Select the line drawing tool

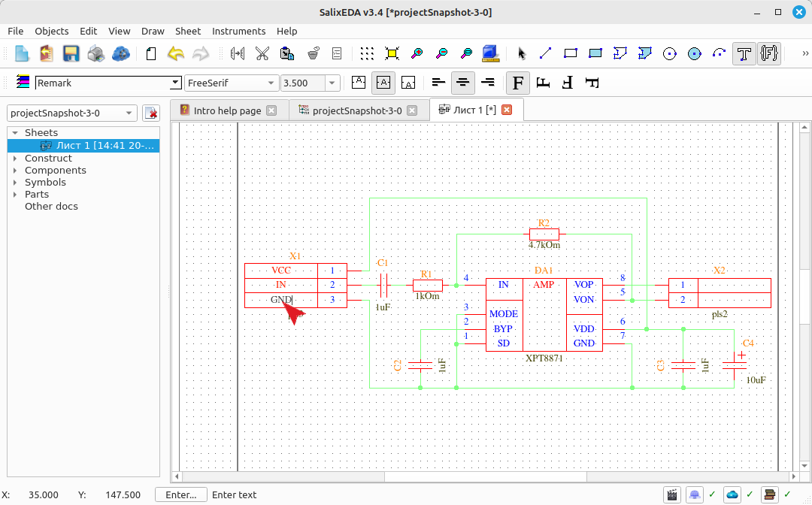tap(546, 53)
